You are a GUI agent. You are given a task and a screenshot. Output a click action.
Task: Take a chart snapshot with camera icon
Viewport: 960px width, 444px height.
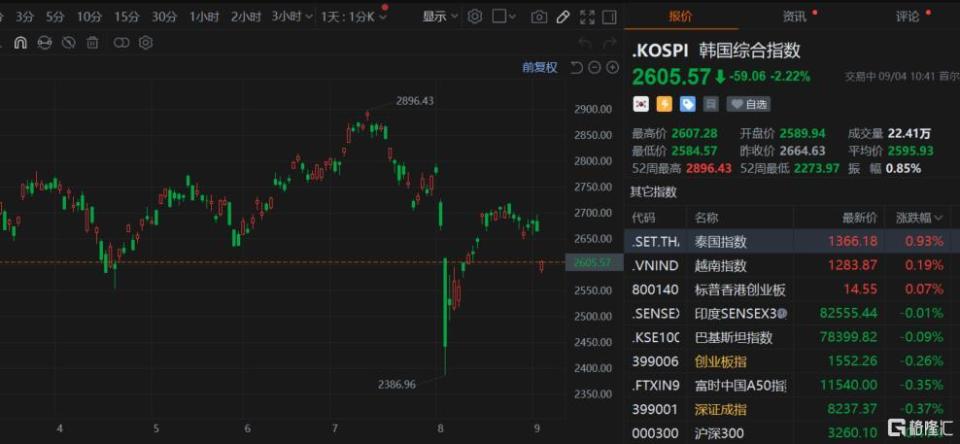point(539,17)
